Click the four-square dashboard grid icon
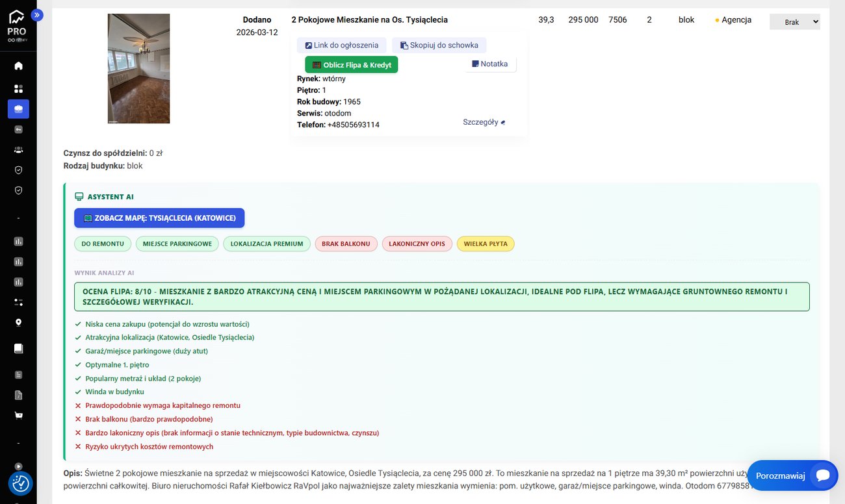The image size is (845, 504). point(18,88)
